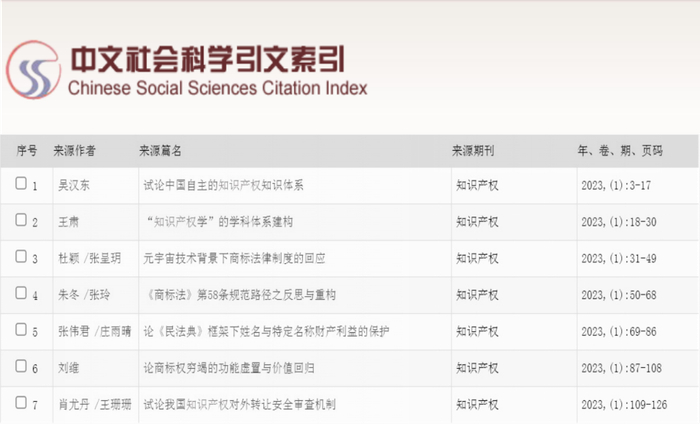Click the 序号 column header
This screenshot has height=424, width=700.
(26, 151)
